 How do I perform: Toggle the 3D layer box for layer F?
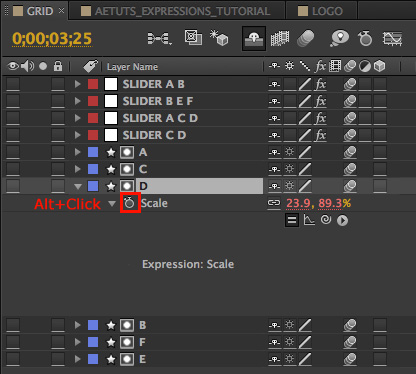click(380, 342)
